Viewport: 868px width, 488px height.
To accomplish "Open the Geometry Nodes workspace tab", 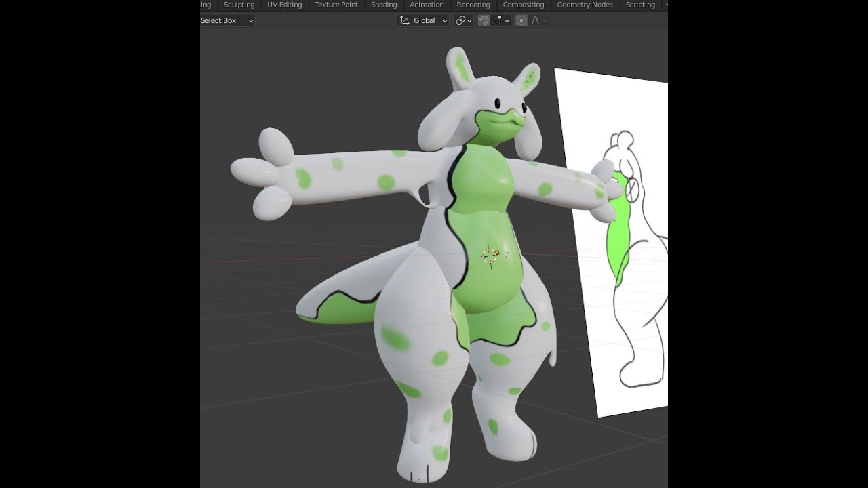I will click(585, 5).
